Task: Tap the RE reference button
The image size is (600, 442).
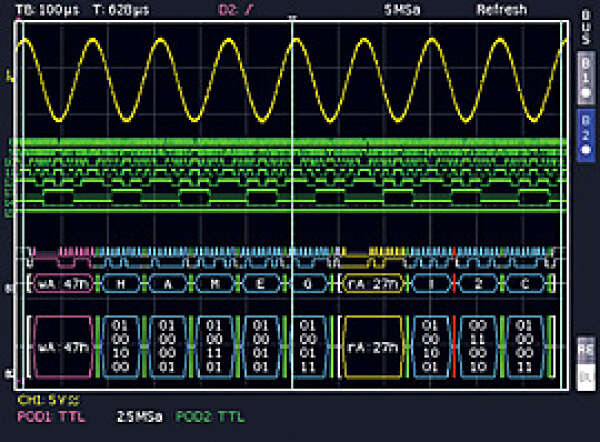Action: (x=586, y=350)
